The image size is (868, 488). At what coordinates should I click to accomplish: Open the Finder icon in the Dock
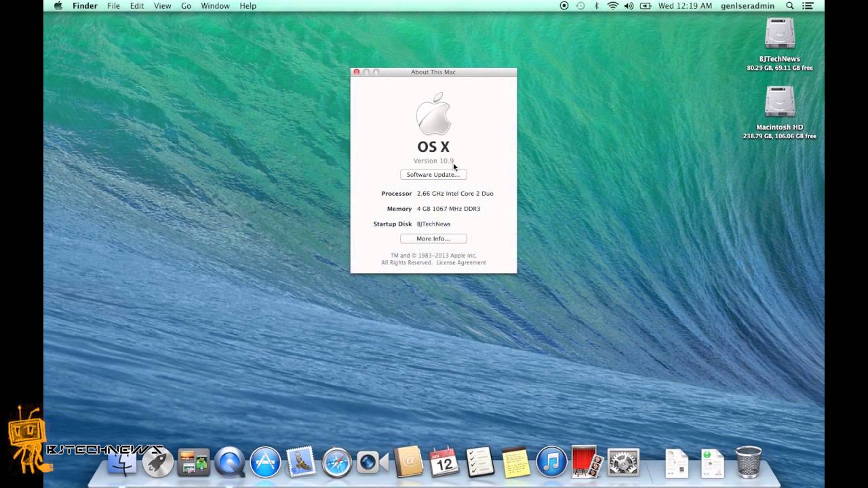click(x=122, y=463)
